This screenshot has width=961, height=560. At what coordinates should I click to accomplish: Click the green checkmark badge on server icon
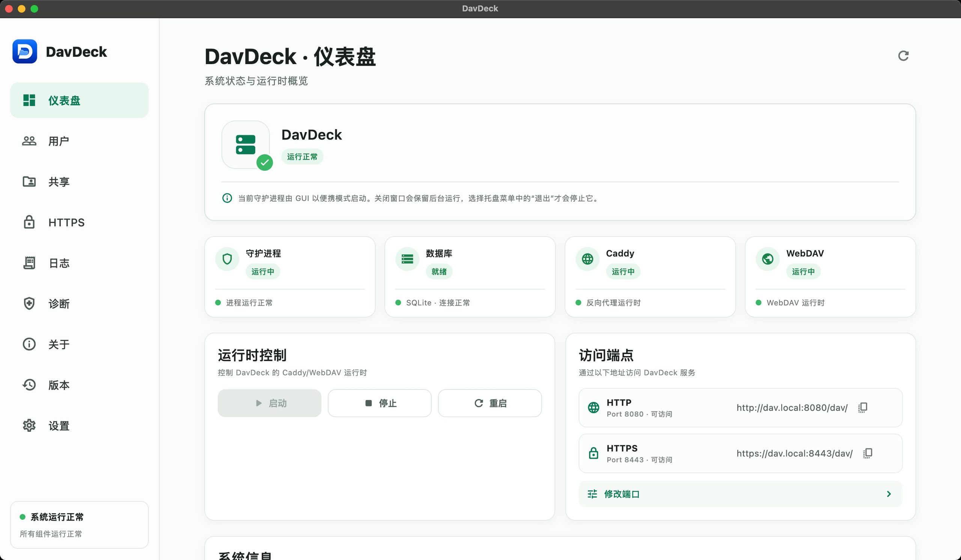265,163
